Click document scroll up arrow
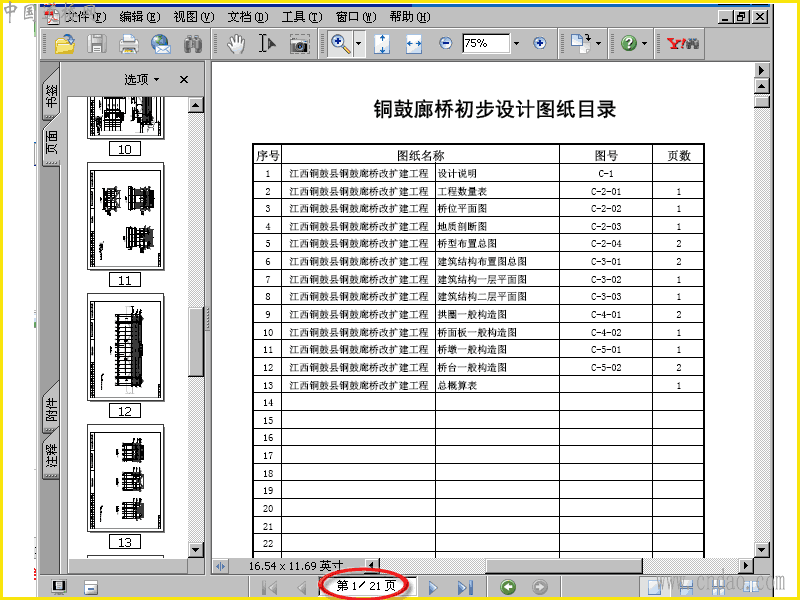The width and height of the screenshot is (800, 600). (762, 86)
